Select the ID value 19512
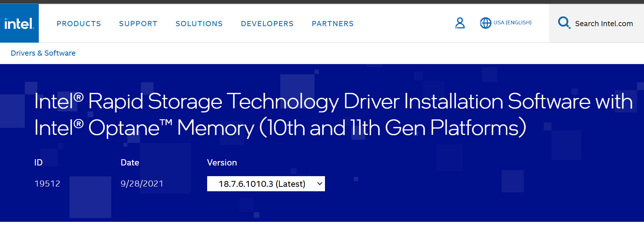644x227 pixels. (x=47, y=184)
